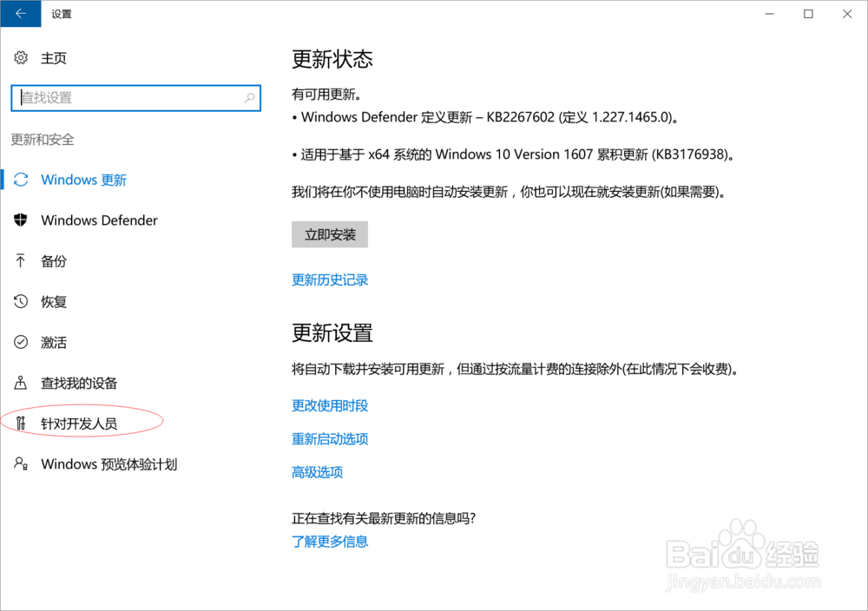Click the KB3176938 cumulative update line

coord(513,154)
